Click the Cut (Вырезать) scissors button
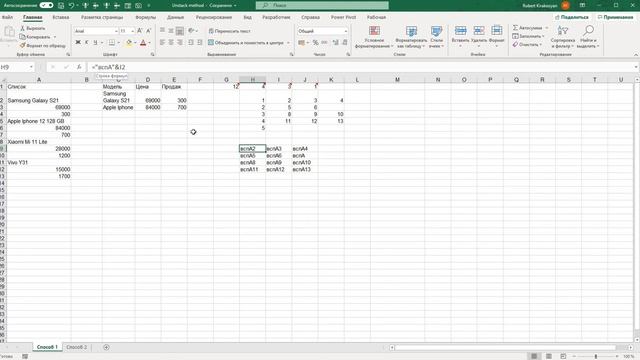The image size is (640, 360). 33,29
